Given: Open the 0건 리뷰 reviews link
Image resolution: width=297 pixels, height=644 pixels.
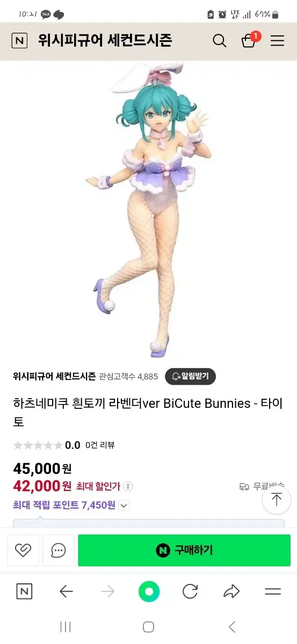Looking at the screenshot, I should pos(100,445).
